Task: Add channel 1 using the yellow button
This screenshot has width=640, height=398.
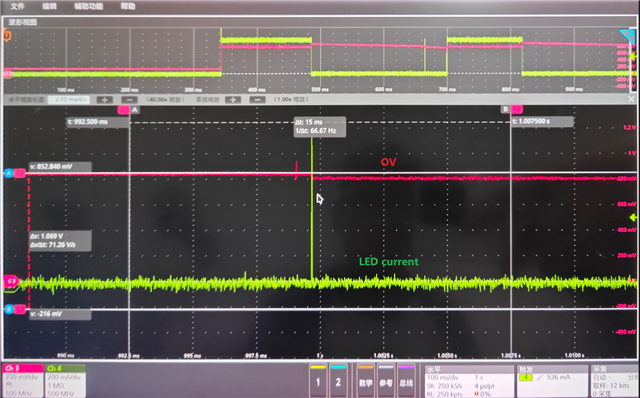Action: [x=318, y=380]
